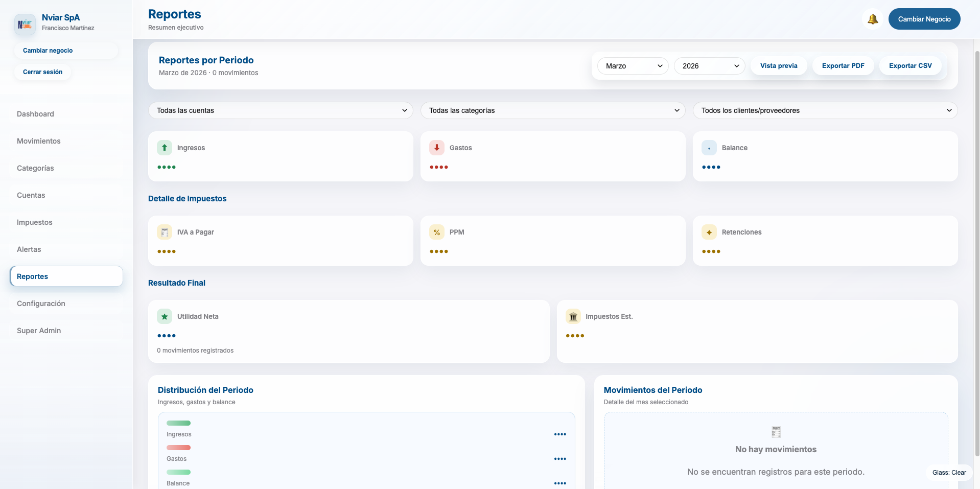Click the Retenciones star icon
The image size is (980, 489).
click(x=709, y=232)
